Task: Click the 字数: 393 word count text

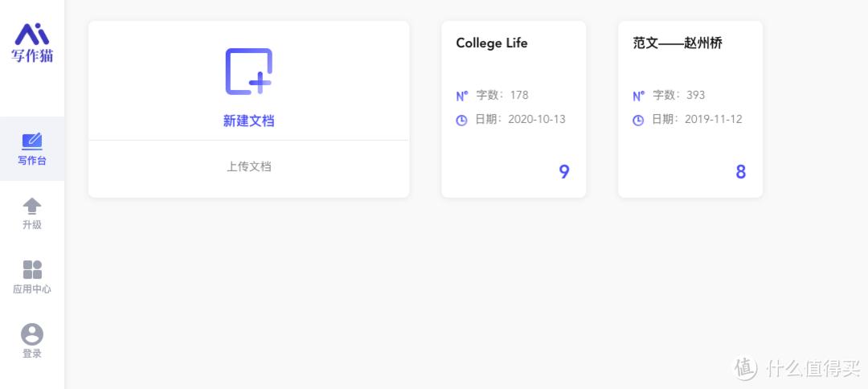Action: click(679, 95)
